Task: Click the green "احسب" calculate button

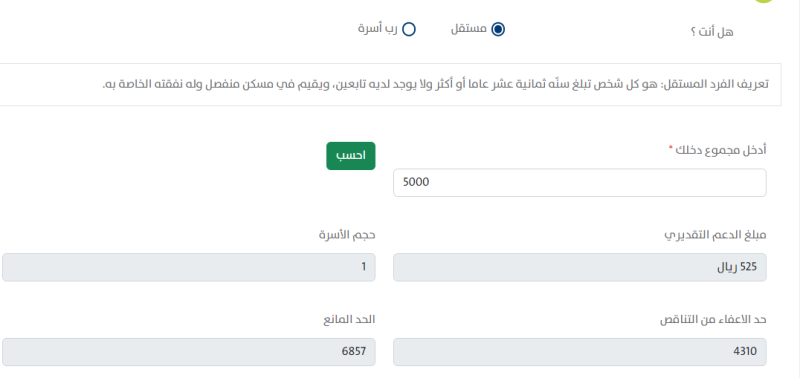Action: pos(351,156)
